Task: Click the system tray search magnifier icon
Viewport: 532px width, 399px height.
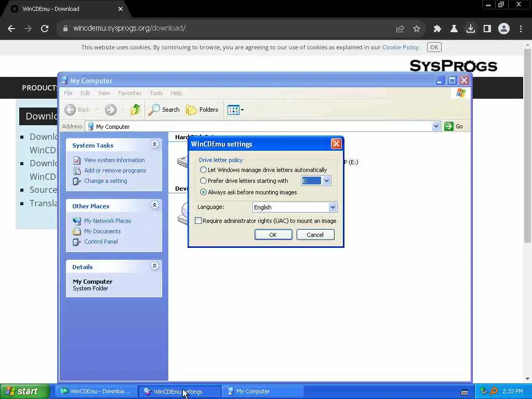Action: pyautogui.click(x=494, y=392)
